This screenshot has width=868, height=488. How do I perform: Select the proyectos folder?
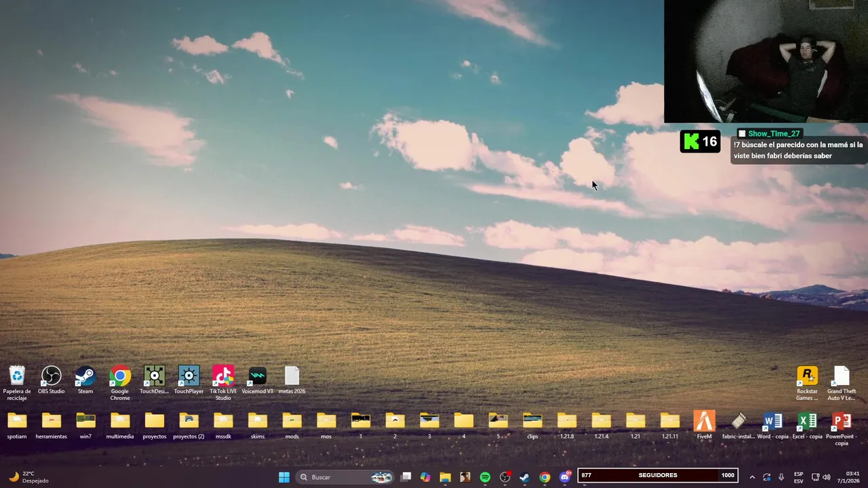click(155, 426)
